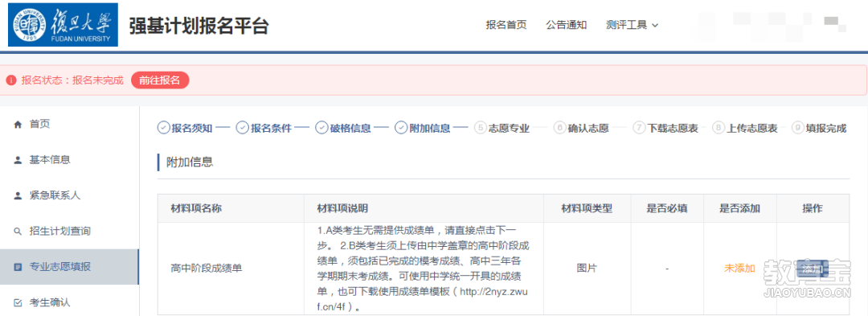The height and width of the screenshot is (316, 868).
Task: Click the completed check circle for 附加信息
Action: 401,128
